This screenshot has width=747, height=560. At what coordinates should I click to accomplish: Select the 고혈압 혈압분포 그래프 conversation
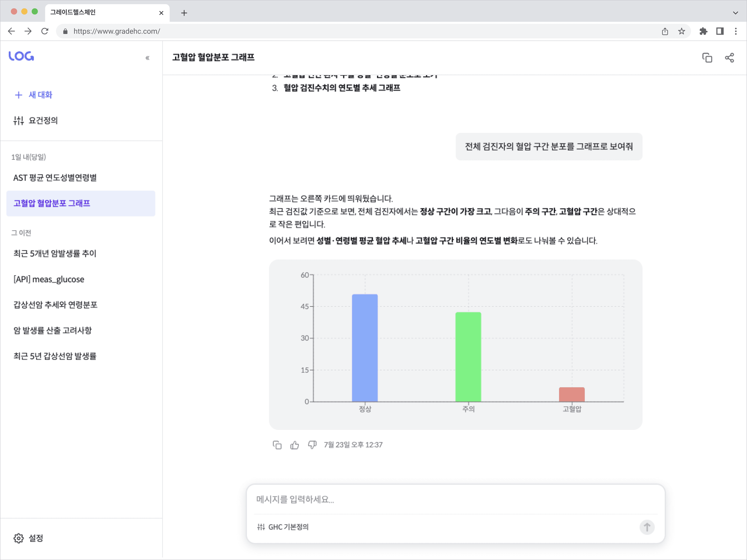[81, 203]
